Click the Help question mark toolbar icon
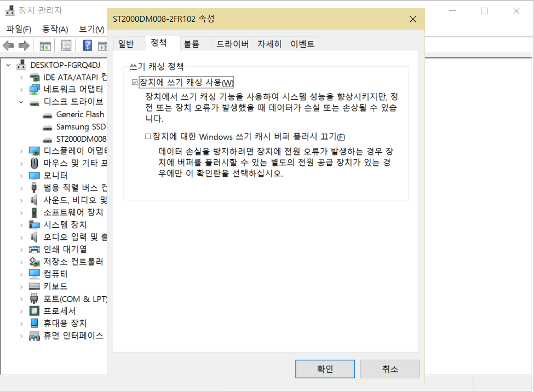Screen dimensions: 534x392 tap(87, 45)
